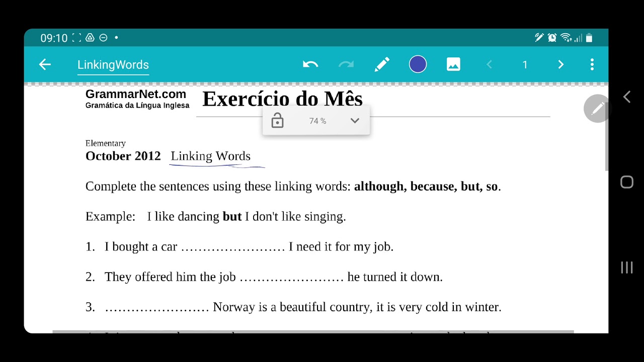The height and width of the screenshot is (362, 644).
Task: Tap the Wi-Fi signal status icon
Action: [x=566, y=38]
